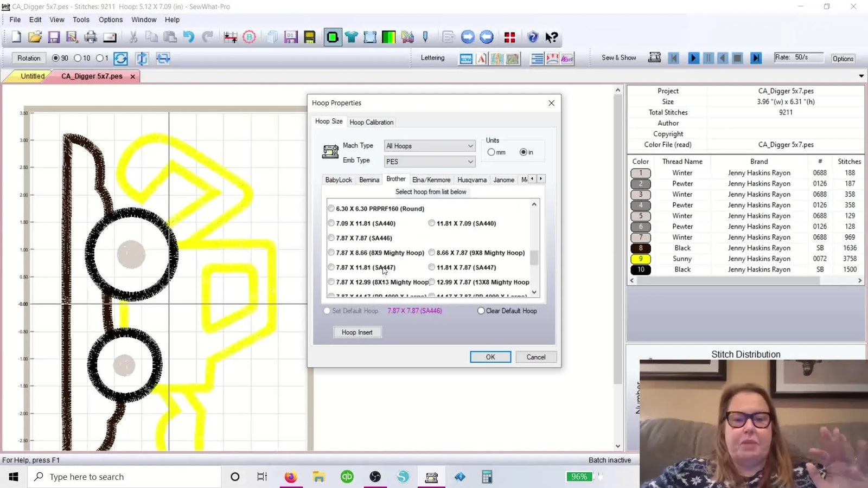Viewport: 868px width, 488px height.
Task: Select mm units radio button
Action: [x=491, y=152]
